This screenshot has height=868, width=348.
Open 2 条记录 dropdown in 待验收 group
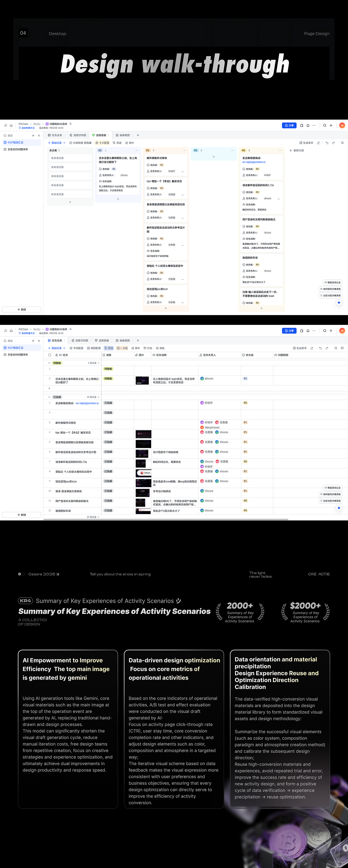(94, 363)
